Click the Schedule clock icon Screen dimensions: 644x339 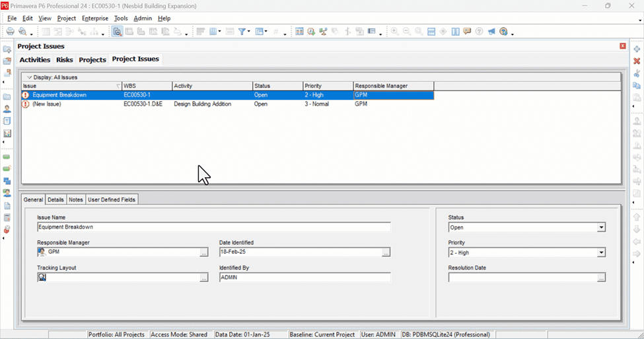pos(311,32)
